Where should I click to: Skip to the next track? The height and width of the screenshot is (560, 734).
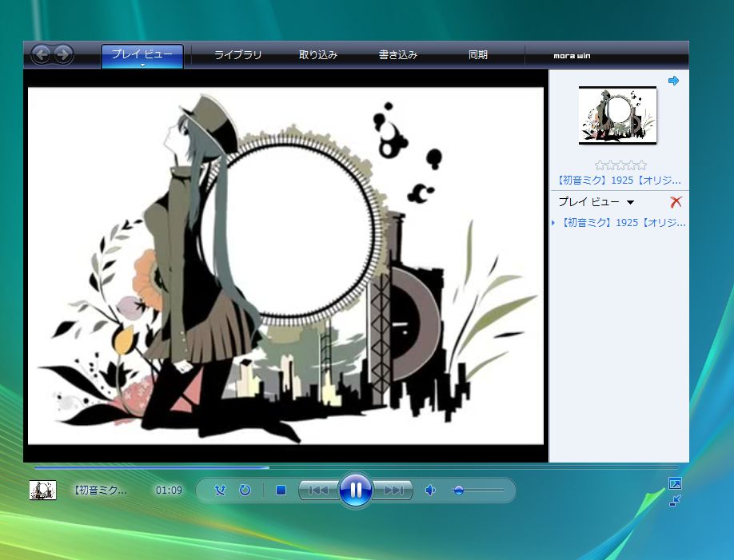[x=393, y=490]
